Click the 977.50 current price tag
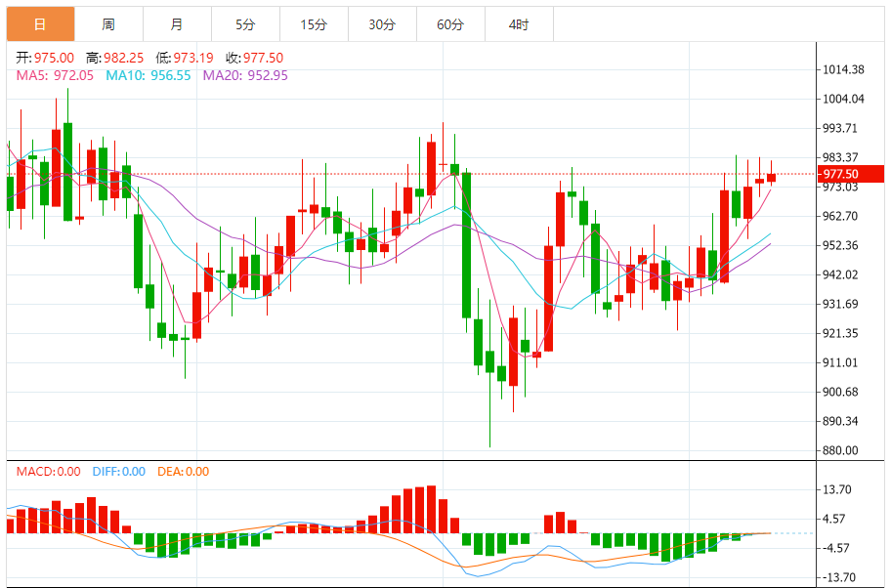This screenshot has width=891, height=588. [851, 174]
